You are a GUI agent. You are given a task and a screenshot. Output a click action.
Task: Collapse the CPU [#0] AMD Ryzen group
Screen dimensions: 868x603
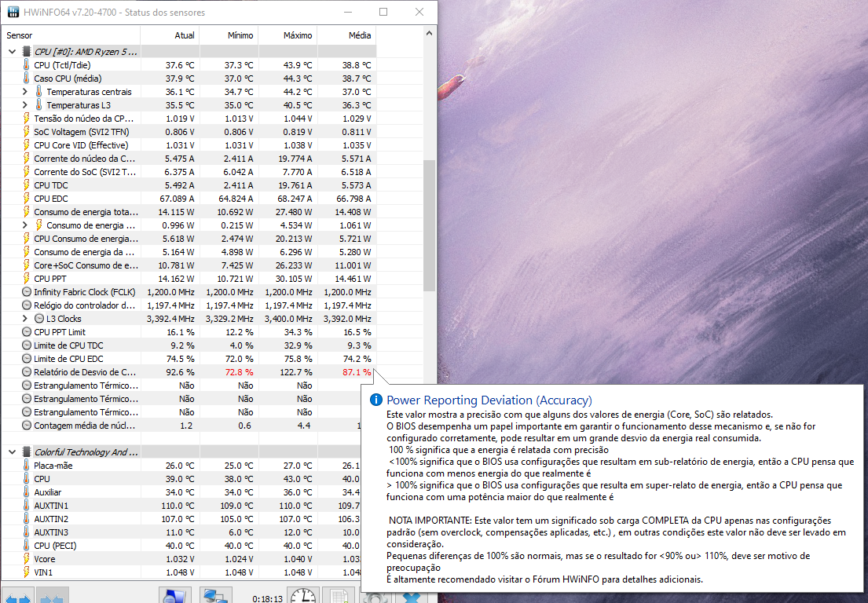12,52
